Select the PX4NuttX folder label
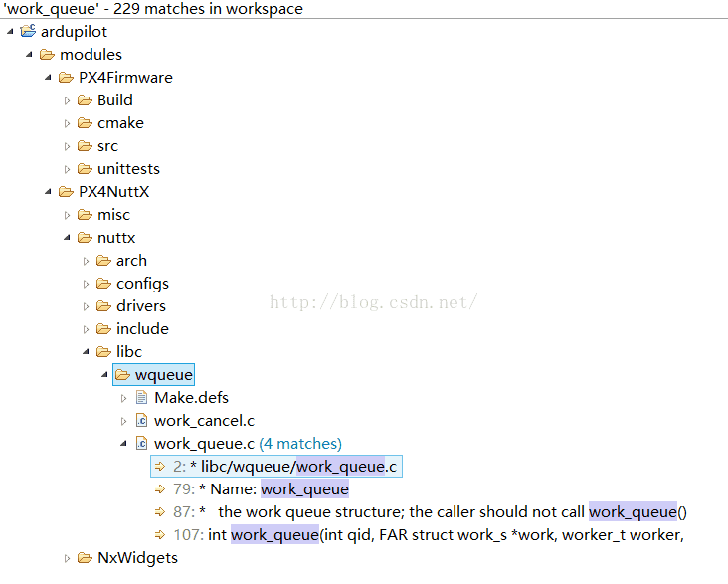Image resolution: width=728 pixels, height=584 pixels. 113,191
